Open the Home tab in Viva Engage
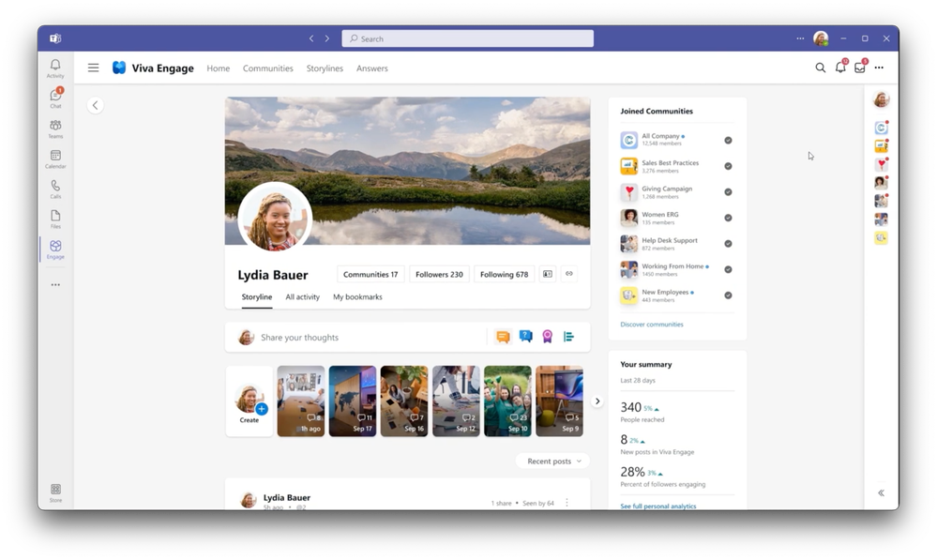 point(219,68)
